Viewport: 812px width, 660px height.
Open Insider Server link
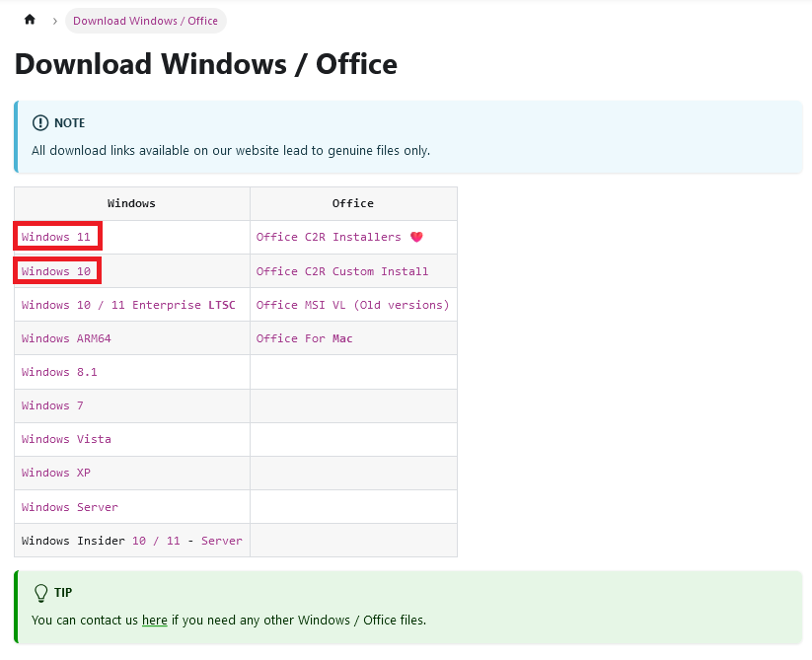pos(222,541)
